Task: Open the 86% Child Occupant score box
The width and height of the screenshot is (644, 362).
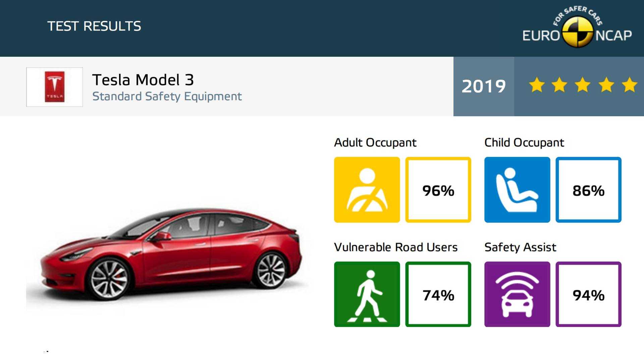Action: click(x=588, y=190)
